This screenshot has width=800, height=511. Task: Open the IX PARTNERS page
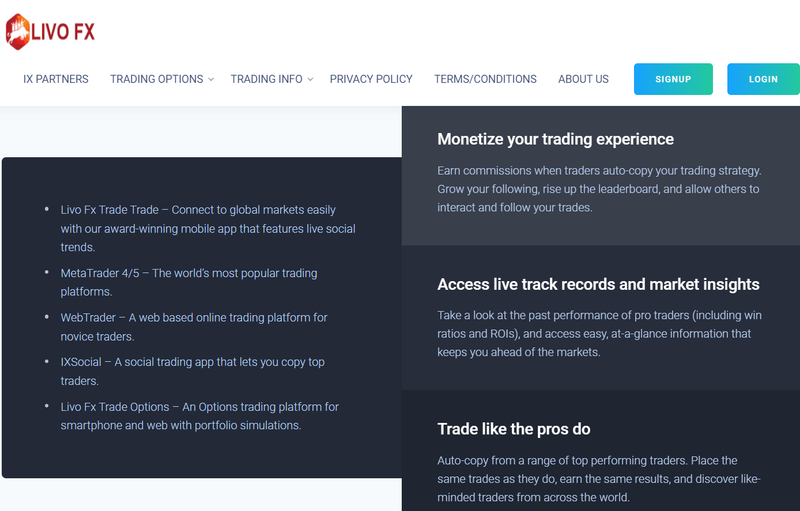[56, 79]
